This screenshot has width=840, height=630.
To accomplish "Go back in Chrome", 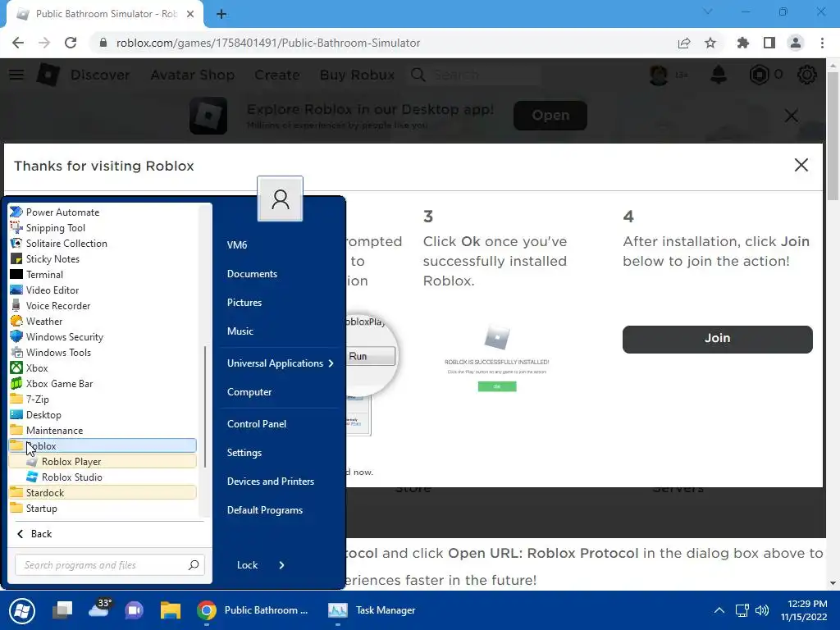I will (18, 43).
